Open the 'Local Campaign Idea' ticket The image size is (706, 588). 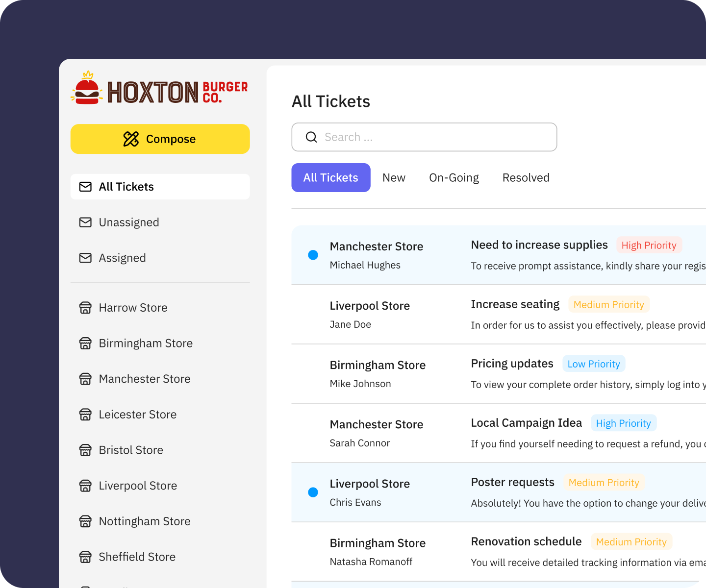pos(499,433)
